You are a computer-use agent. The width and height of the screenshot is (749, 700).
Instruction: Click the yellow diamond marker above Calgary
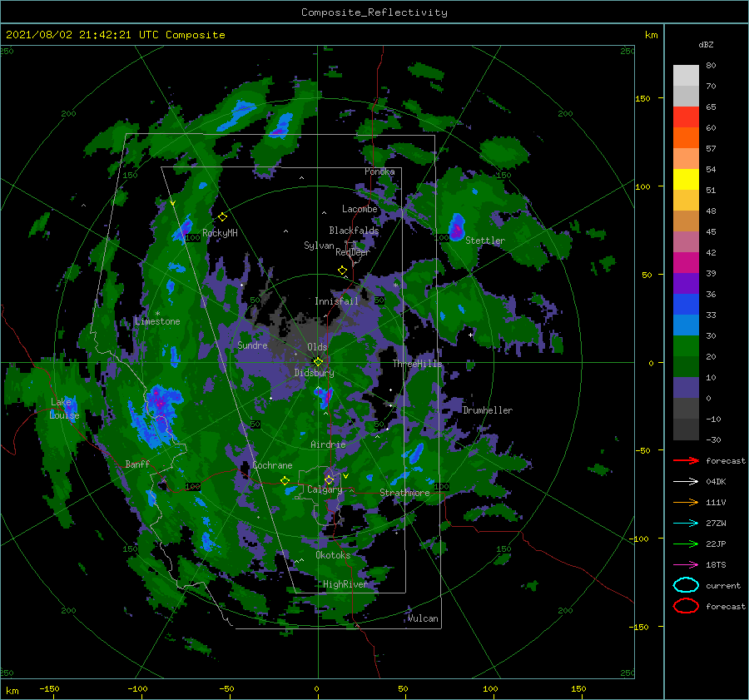329,479
